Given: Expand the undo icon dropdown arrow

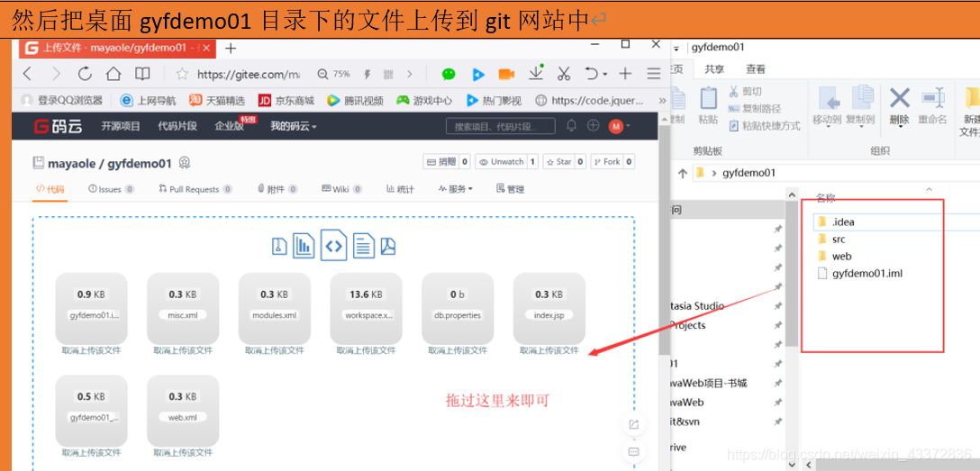Looking at the screenshot, I should click(x=605, y=75).
